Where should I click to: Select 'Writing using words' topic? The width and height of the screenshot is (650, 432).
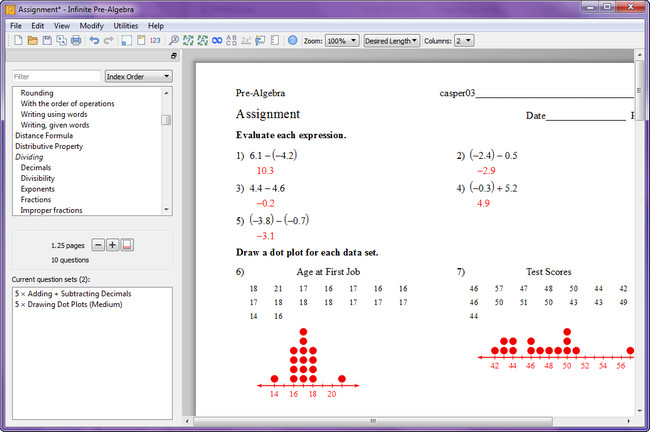tap(54, 114)
